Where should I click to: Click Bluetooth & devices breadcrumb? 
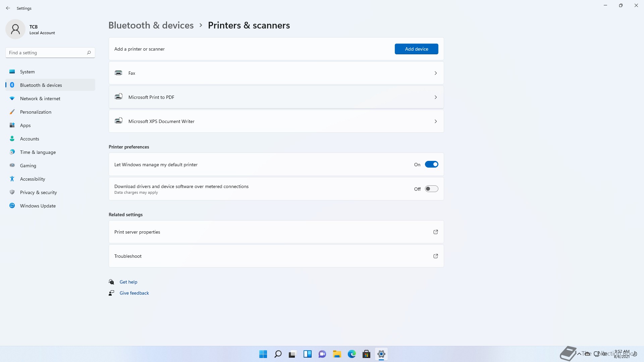point(151,25)
